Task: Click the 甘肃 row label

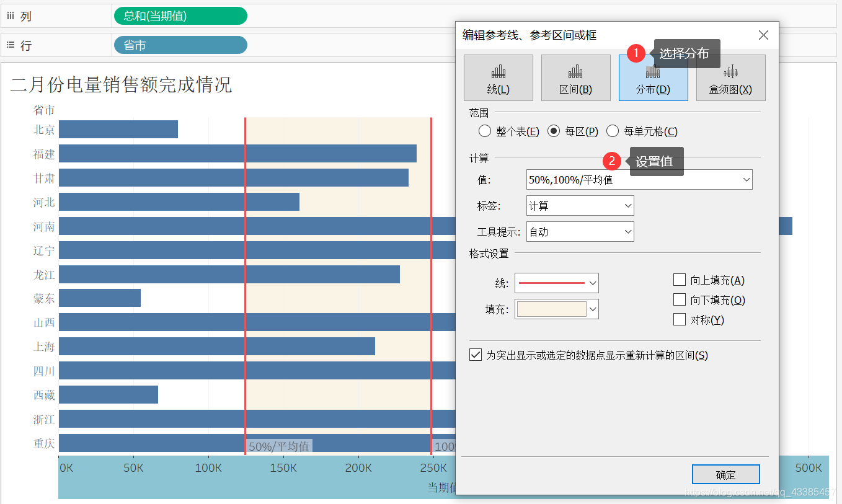Action: pyautogui.click(x=44, y=178)
